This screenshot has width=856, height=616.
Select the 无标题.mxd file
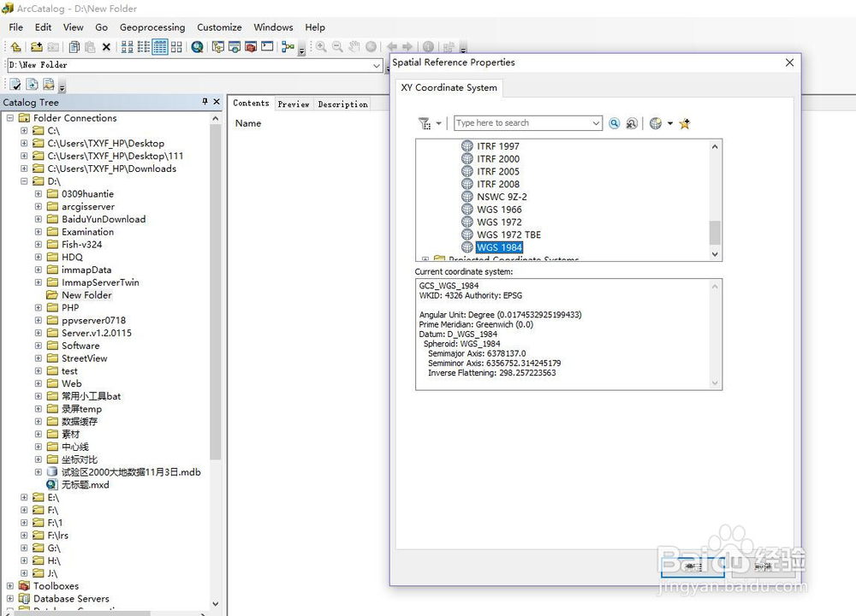(85, 484)
